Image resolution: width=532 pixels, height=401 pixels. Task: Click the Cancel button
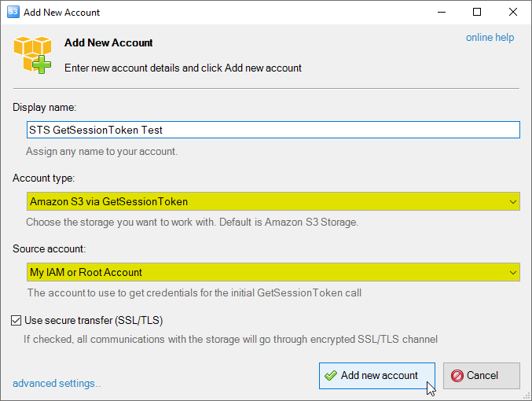(x=482, y=376)
